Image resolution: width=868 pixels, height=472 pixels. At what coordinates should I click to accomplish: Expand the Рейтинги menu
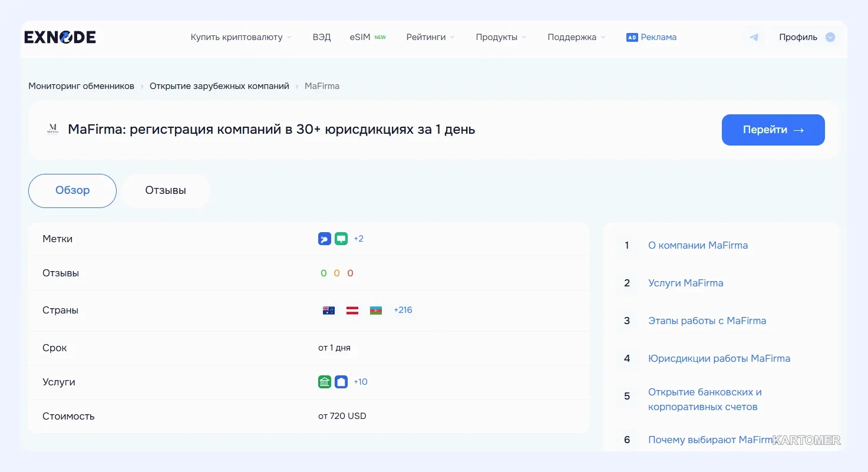(x=430, y=37)
